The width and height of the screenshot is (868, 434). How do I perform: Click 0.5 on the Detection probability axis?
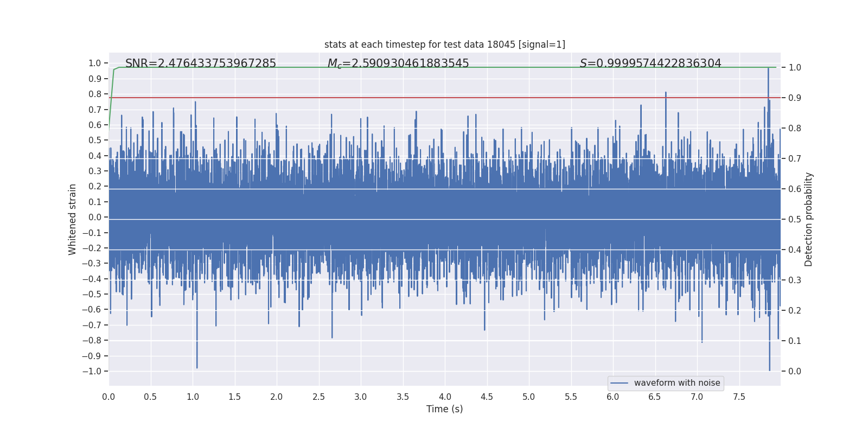[x=795, y=220]
